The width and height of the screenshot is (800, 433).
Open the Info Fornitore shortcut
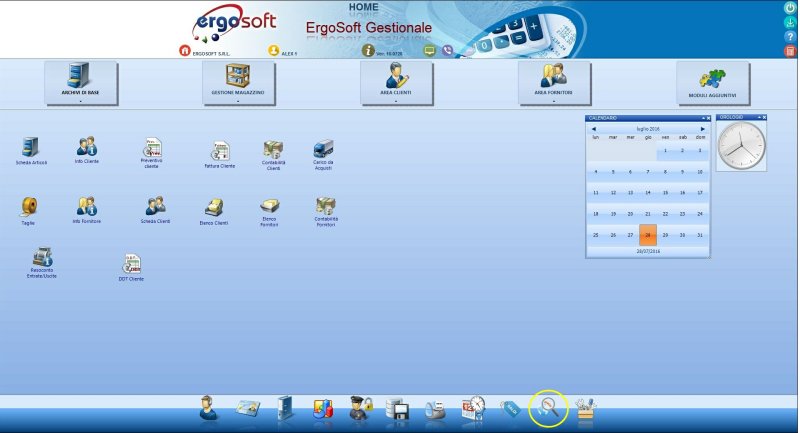pos(87,210)
